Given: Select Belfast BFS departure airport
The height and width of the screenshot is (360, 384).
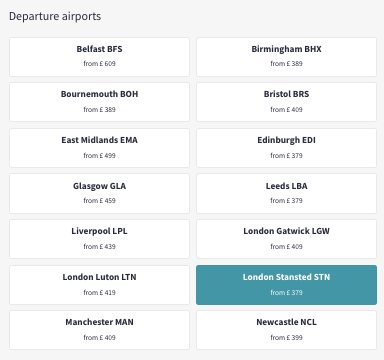Looking at the screenshot, I should 99,57.
